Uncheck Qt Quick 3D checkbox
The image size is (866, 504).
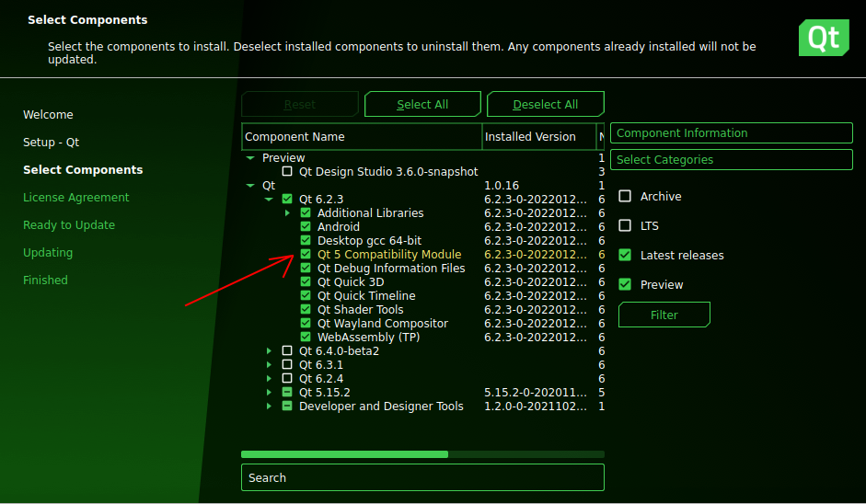pos(306,281)
